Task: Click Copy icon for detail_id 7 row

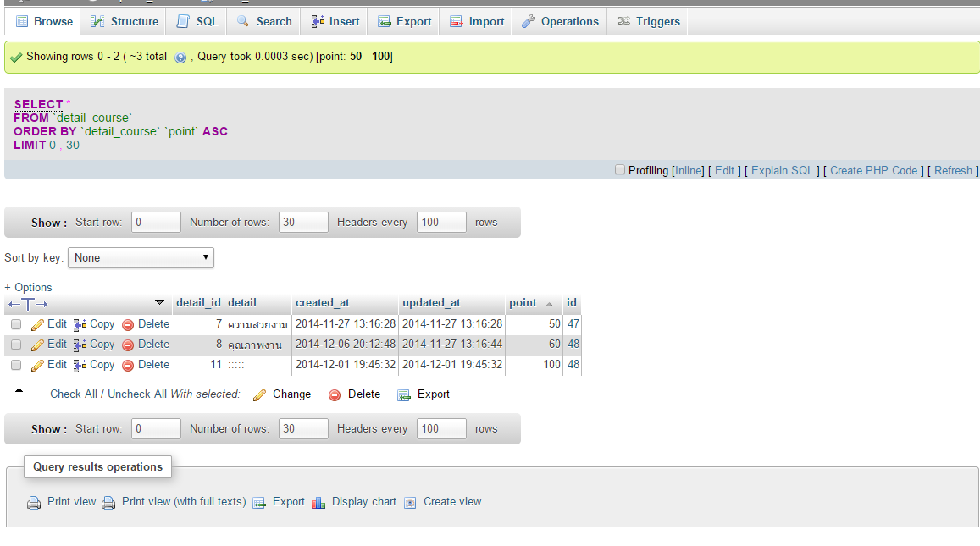Action: click(x=80, y=325)
